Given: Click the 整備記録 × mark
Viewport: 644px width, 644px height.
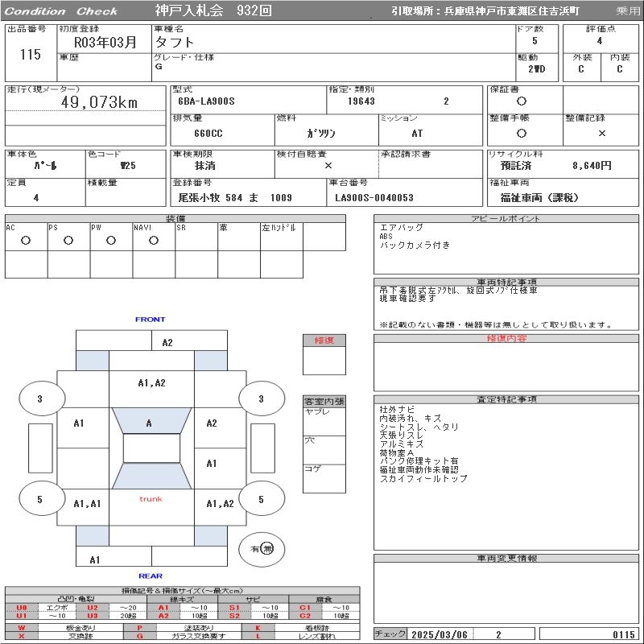Looking at the screenshot, I should tap(601, 133).
